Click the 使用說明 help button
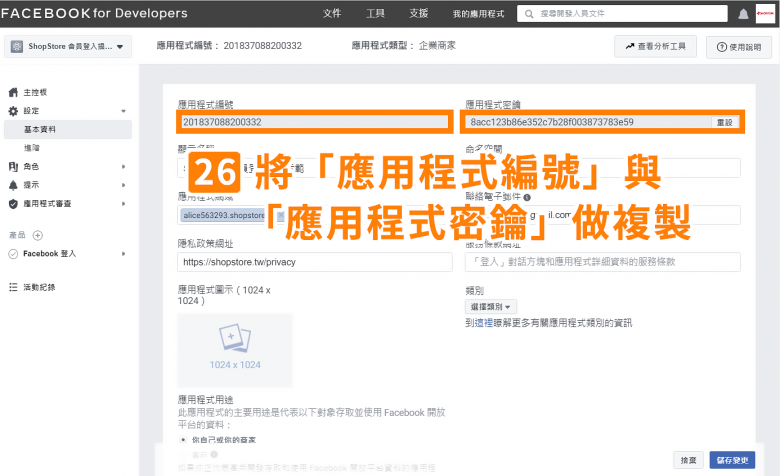Viewport: 780px width, 476px height. [x=739, y=47]
